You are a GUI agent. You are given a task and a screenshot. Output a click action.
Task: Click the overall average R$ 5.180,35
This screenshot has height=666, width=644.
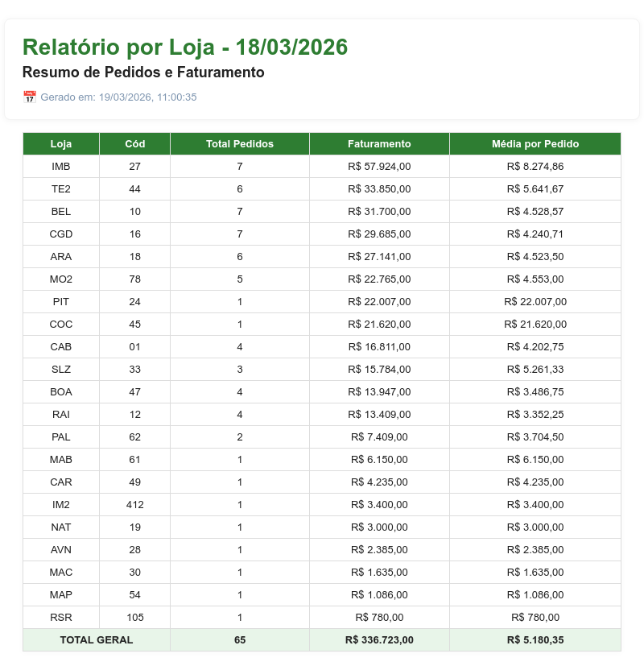535,639
